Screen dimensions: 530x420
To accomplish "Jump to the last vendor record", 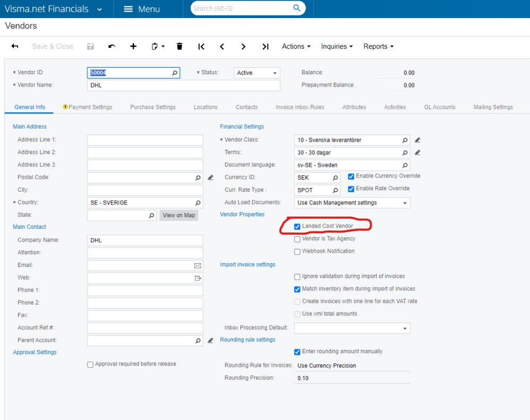I will (266, 47).
